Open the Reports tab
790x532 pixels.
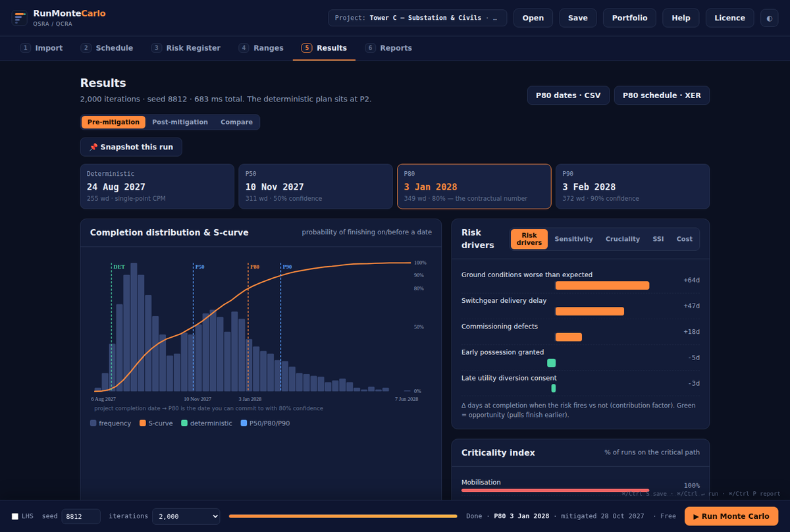coord(388,48)
